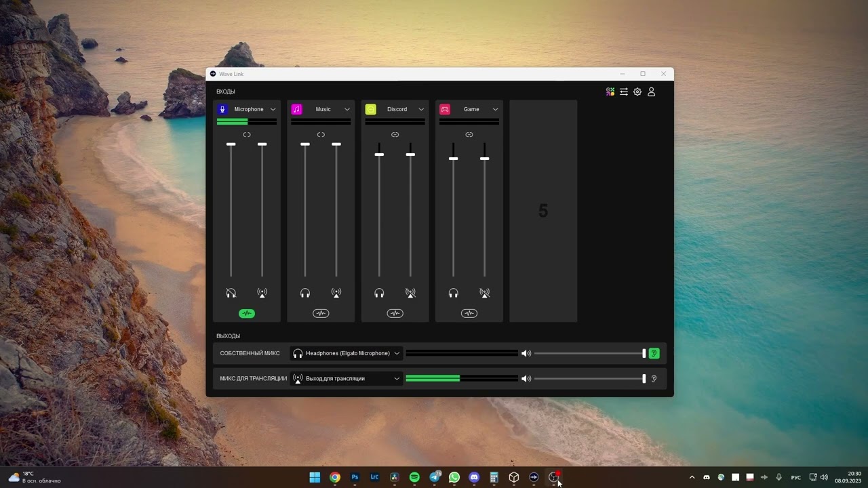Toggle Game stream mix mute
This screenshot has height=488, width=868.
tap(484, 293)
